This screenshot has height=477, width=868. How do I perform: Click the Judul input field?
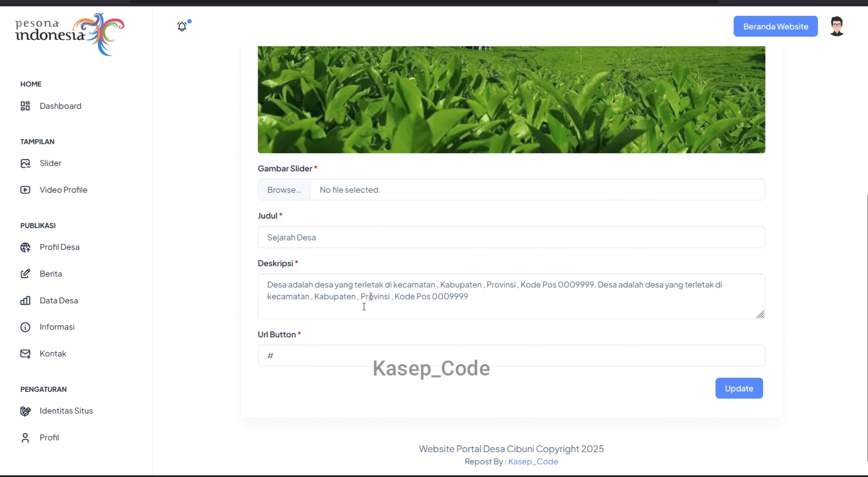point(511,237)
